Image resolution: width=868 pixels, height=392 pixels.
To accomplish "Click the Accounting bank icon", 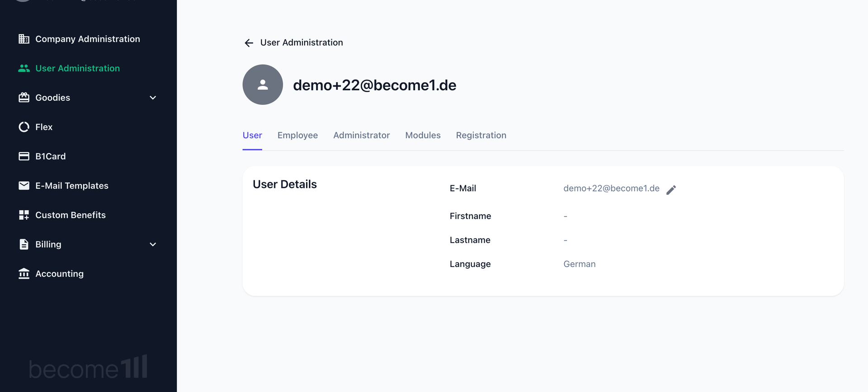I will (x=24, y=274).
